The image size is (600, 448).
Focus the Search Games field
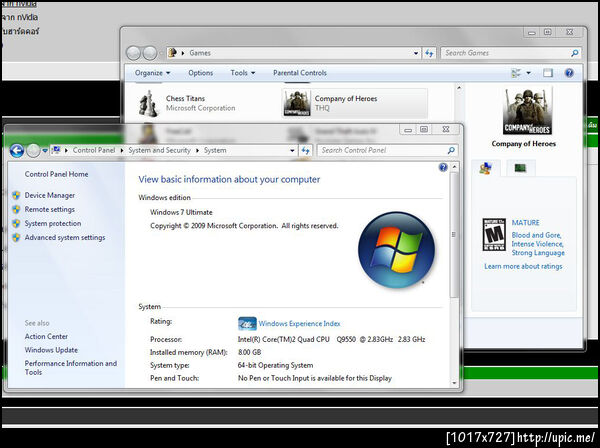pos(511,53)
